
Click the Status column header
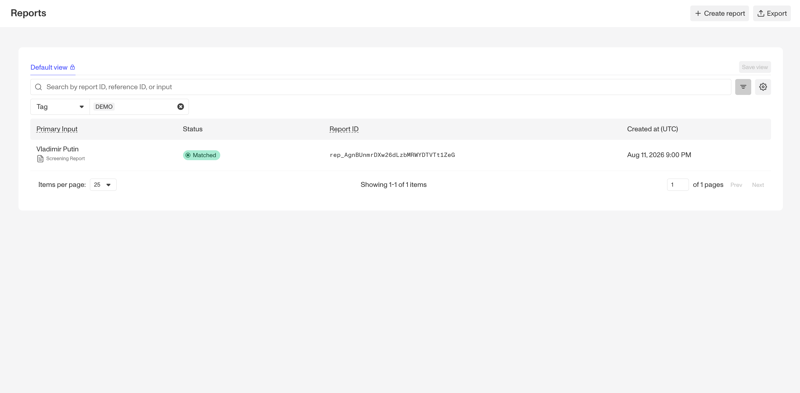192,129
